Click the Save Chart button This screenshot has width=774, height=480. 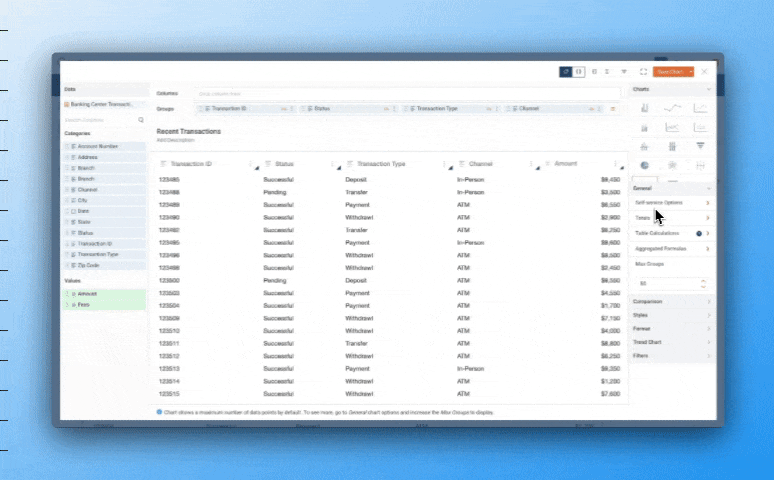point(668,72)
